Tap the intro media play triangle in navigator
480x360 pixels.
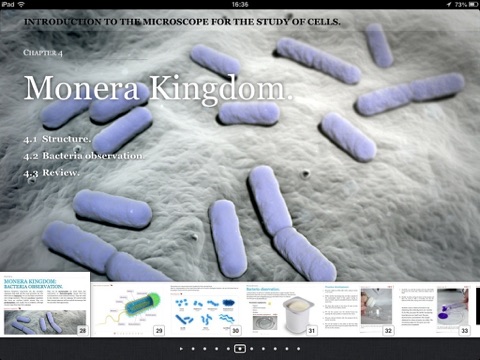(181, 349)
